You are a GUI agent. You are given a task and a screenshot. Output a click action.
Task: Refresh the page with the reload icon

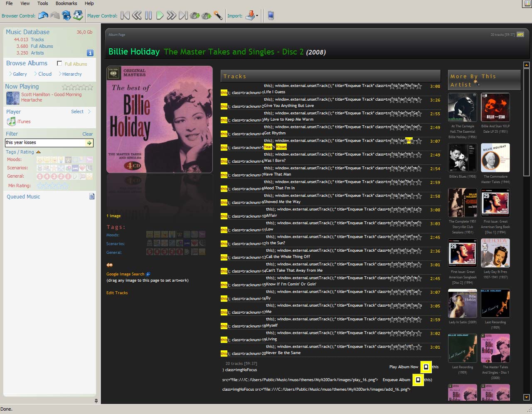[x=66, y=15]
